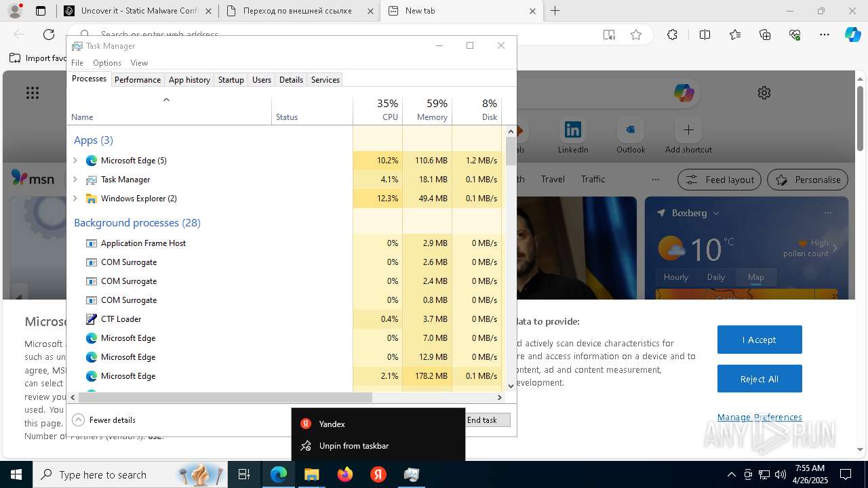Close the New tab browser tab

532,11
